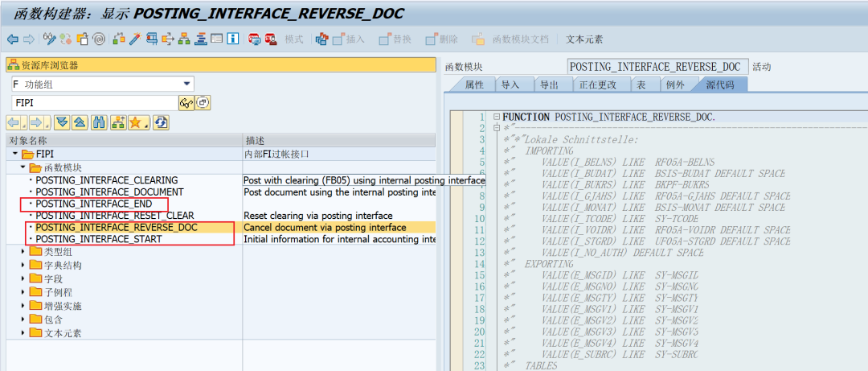The height and width of the screenshot is (371, 868).
Task: Click the 函数模块文档 toolbar button
Action: [x=510, y=39]
